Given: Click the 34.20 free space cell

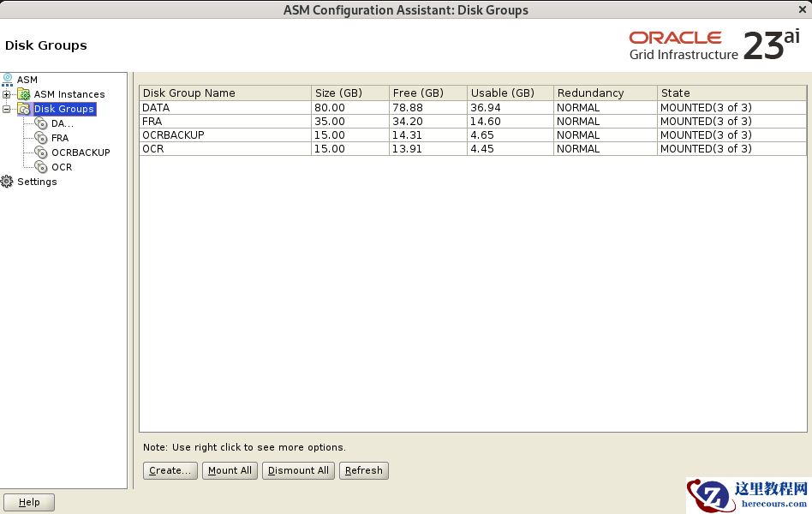Looking at the screenshot, I should click(x=427, y=122).
